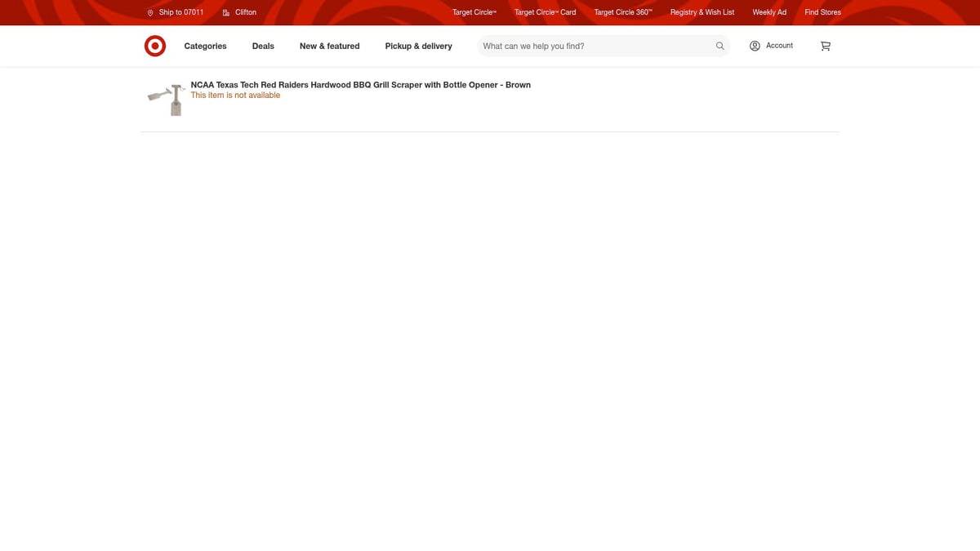Change the Ship to 07011 location
The height and width of the screenshot is (551, 980).
coord(175,12)
